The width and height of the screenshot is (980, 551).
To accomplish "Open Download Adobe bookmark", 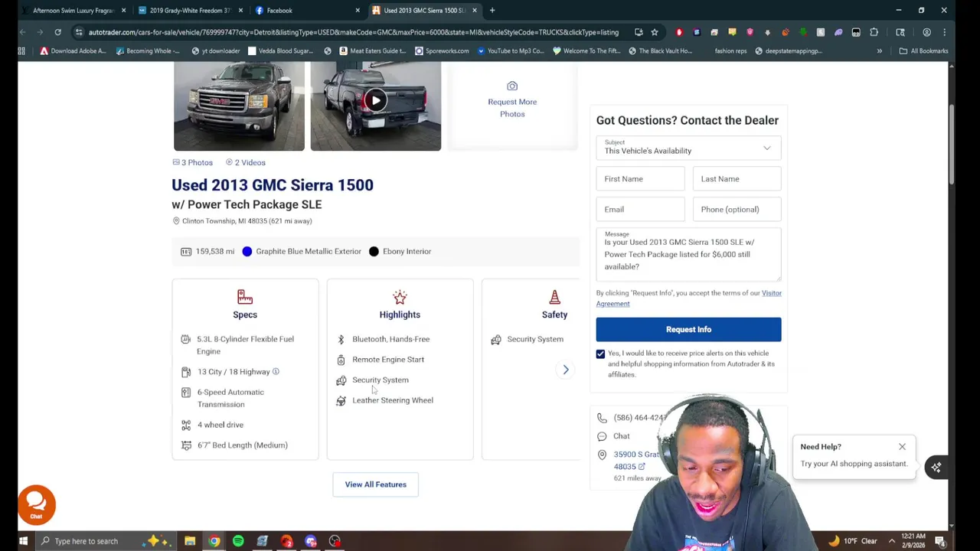I will coord(73,51).
